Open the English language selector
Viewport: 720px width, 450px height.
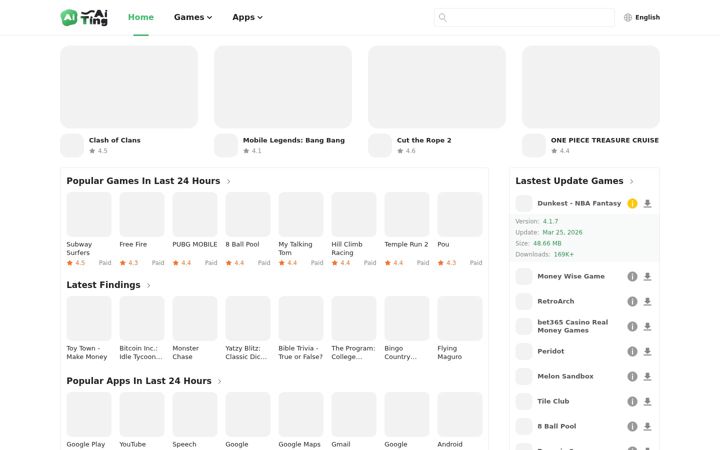[x=642, y=17]
